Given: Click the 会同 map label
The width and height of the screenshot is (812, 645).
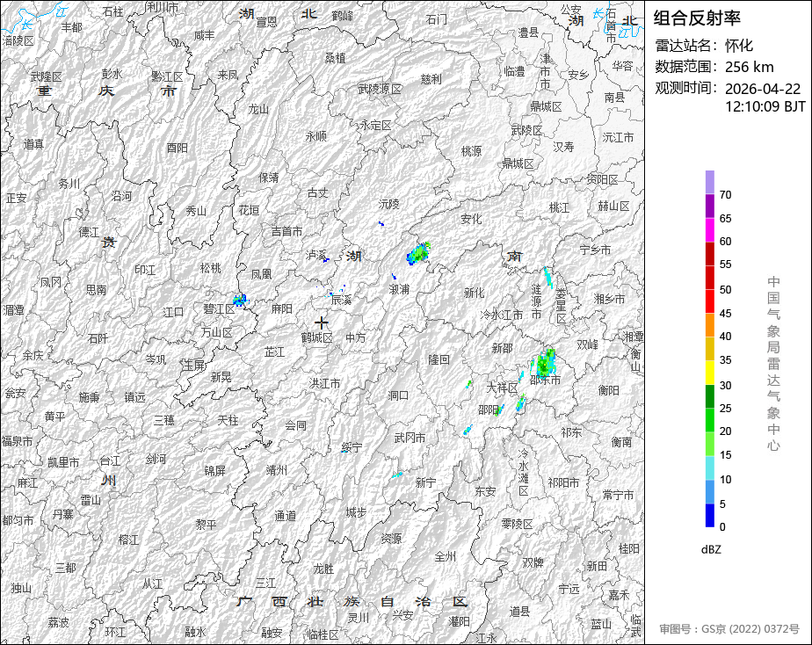Looking at the screenshot, I should [x=295, y=425].
